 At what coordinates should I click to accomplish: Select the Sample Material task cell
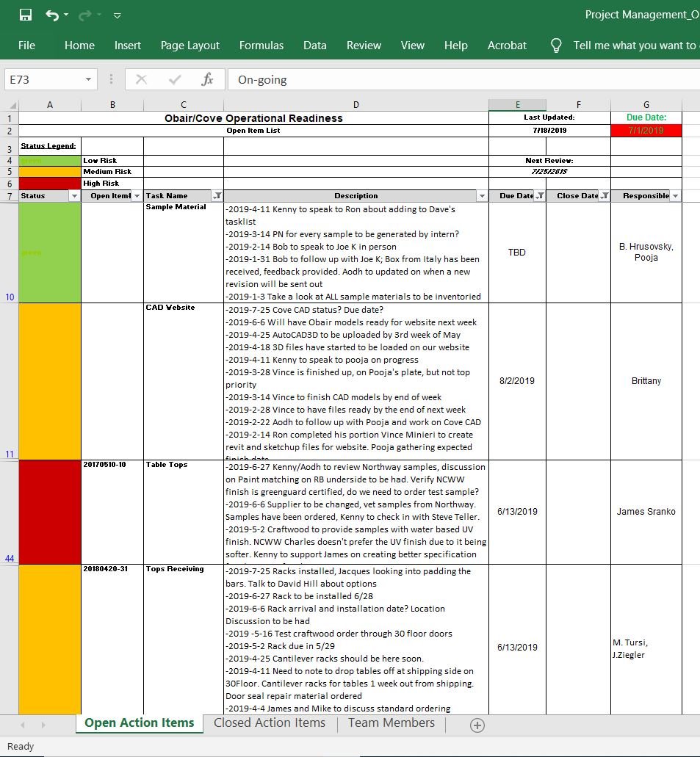click(184, 253)
